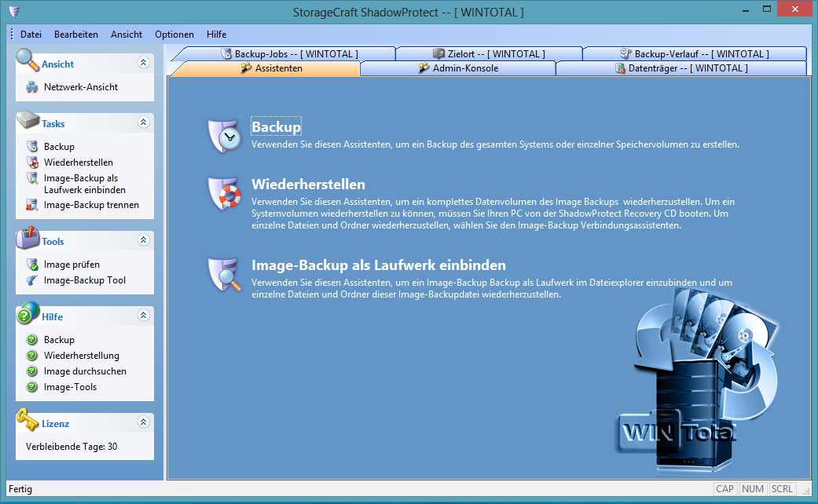Click the menu bar drag handle
Image resolution: width=818 pixels, height=504 pixels.
12,35
